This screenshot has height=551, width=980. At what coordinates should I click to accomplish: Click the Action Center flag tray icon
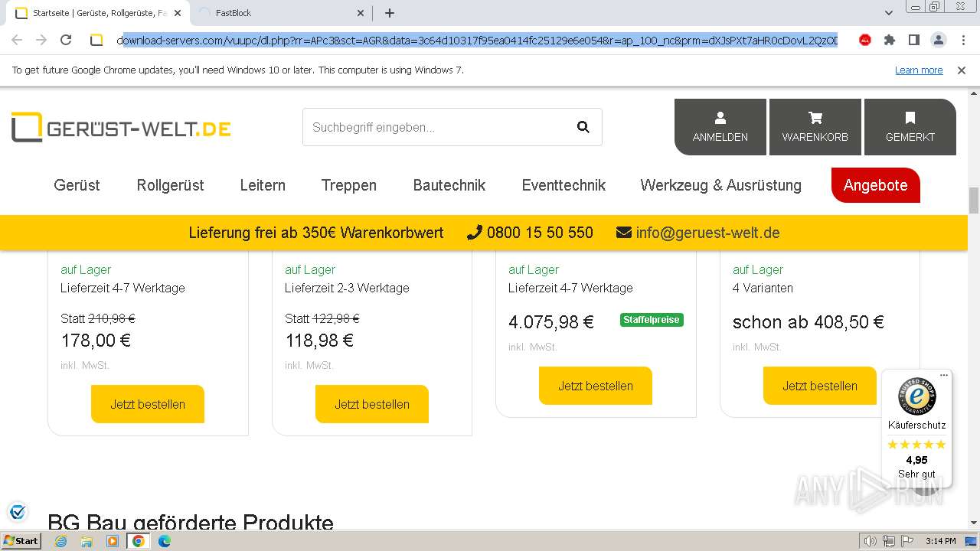click(907, 541)
